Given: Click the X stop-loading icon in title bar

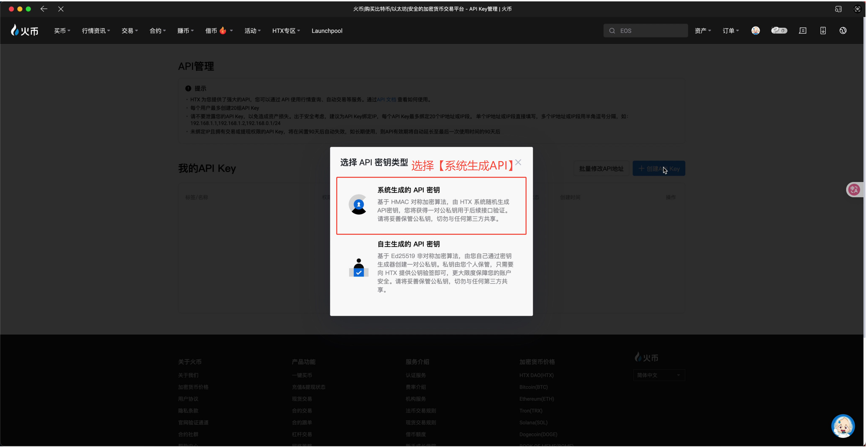Looking at the screenshot, I should pos(61,9).
